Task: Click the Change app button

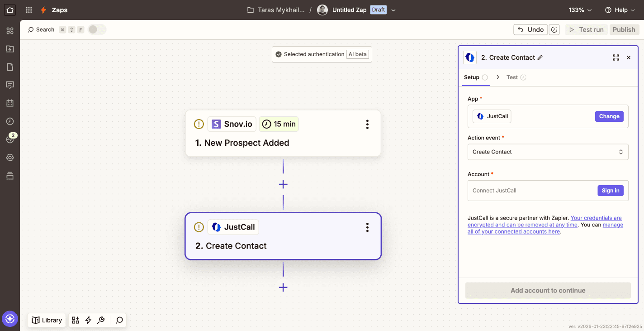Action: (609, 116)
